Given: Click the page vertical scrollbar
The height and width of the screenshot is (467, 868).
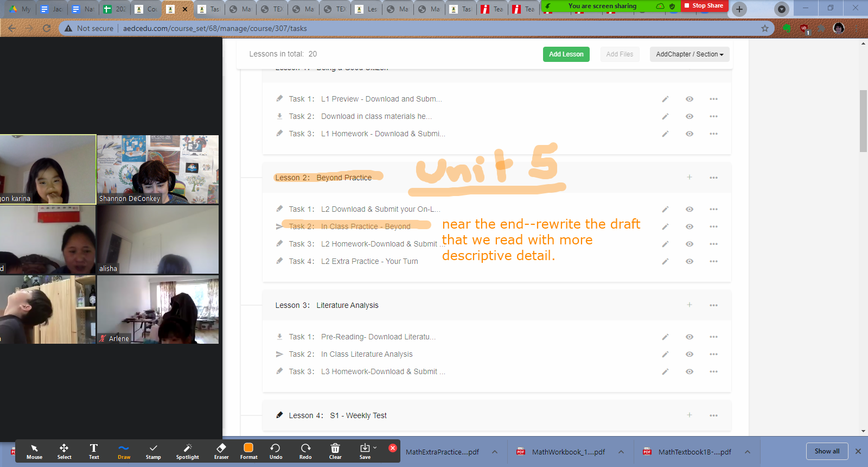Looking at the screenshot, I should [x=863, y=121].
